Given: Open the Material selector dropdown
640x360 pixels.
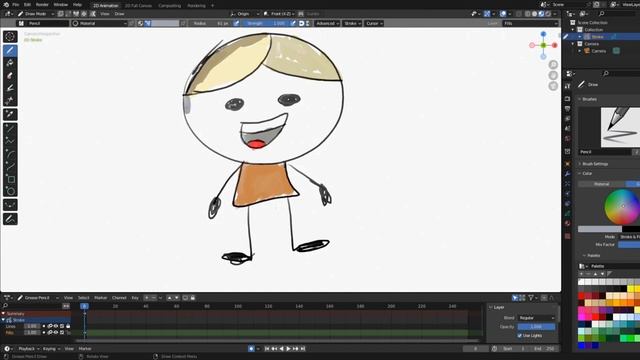Looking at the screenshot, I should 100,23.
